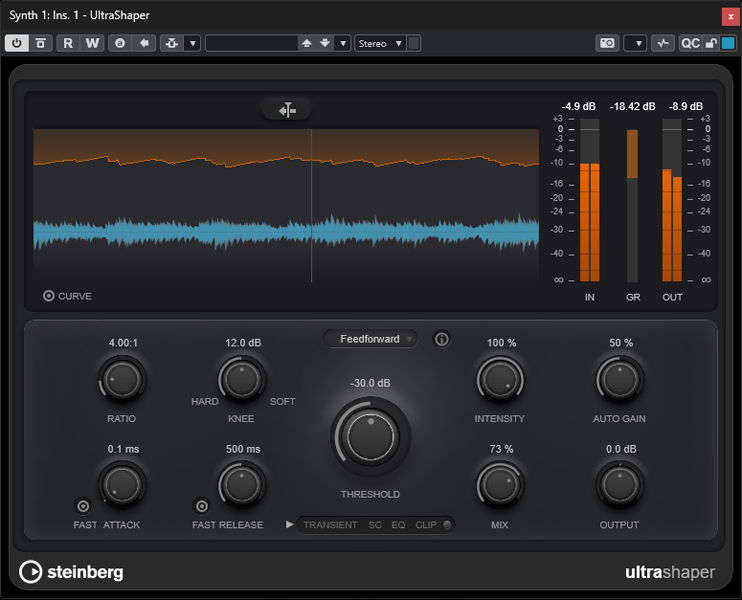This screenshot has height=600, width=742.
Task: Open the SC section tab
Action: (x=375, y=525)
